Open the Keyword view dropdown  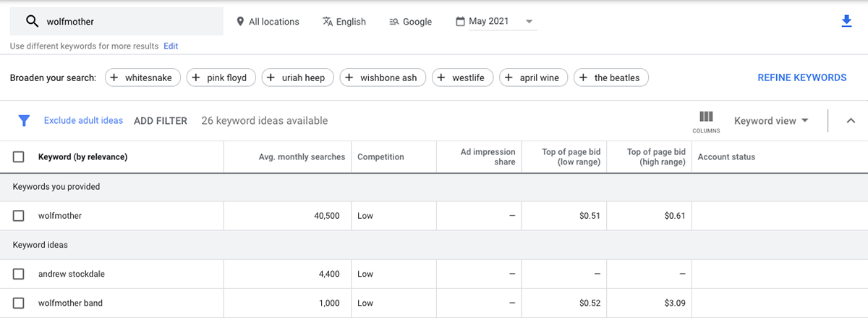click(771, 121)
